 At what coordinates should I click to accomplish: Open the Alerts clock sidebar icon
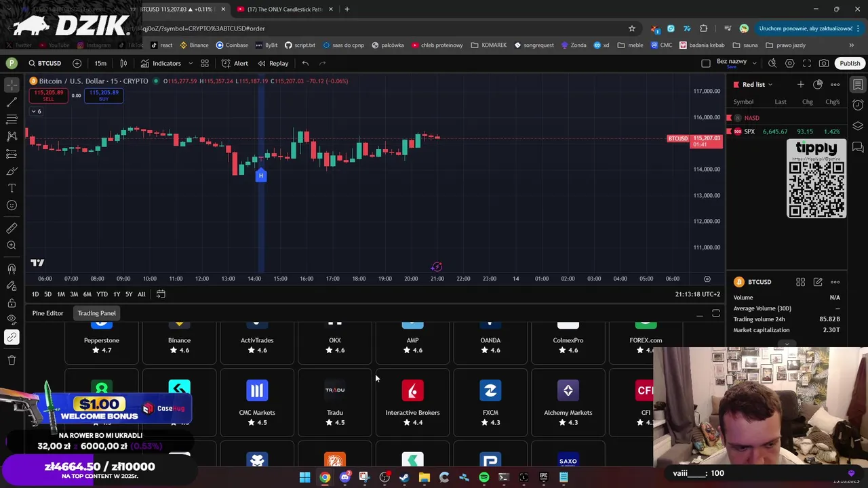click(x=858, y=105)
